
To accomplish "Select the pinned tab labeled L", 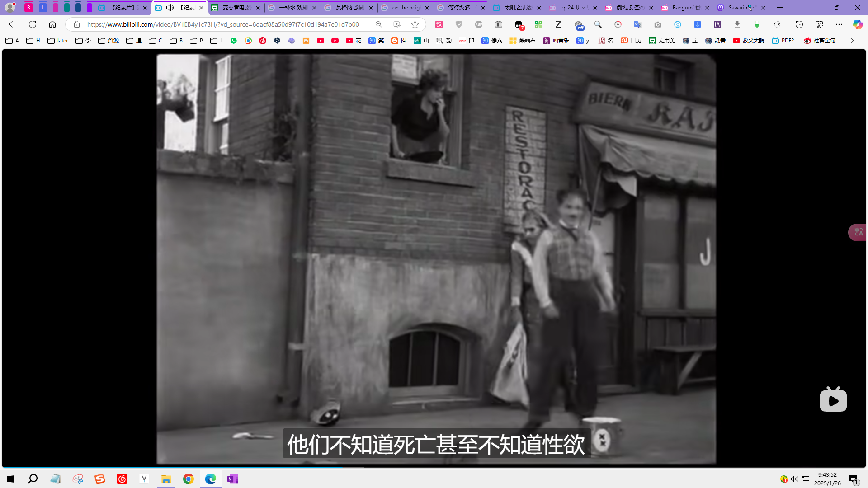I will click(x=42, y=8).
